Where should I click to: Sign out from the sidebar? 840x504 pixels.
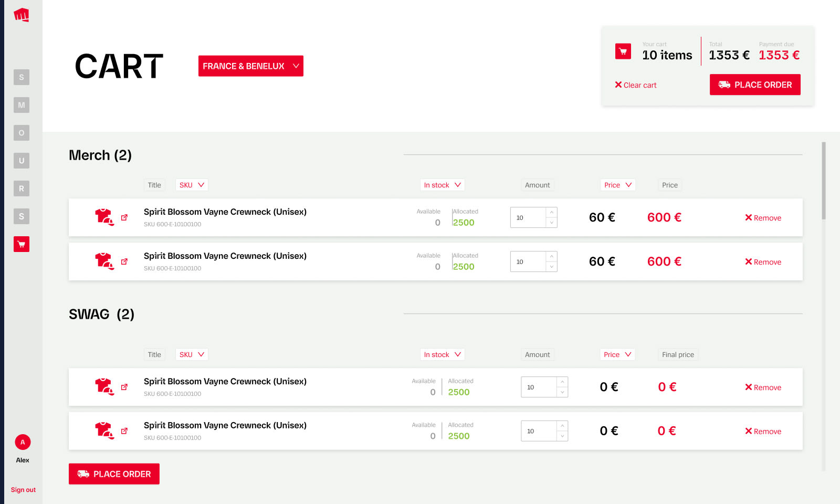click(23, 490)
